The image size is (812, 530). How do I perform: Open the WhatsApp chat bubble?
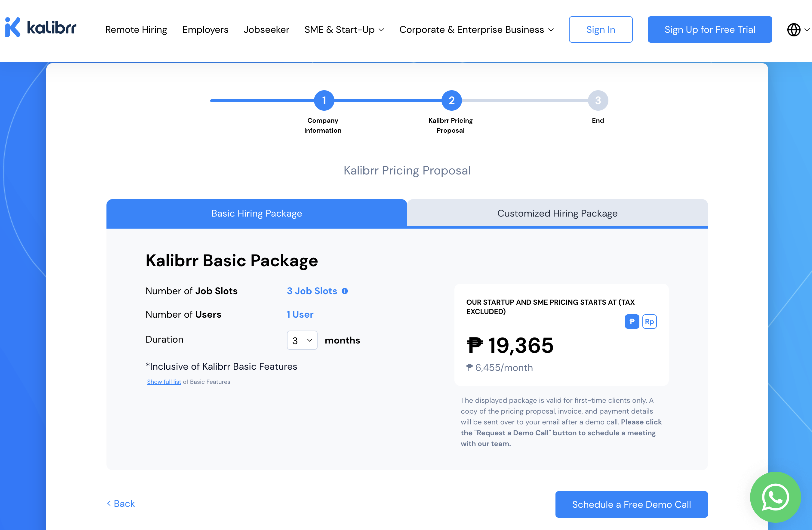[x=775, y=497]
